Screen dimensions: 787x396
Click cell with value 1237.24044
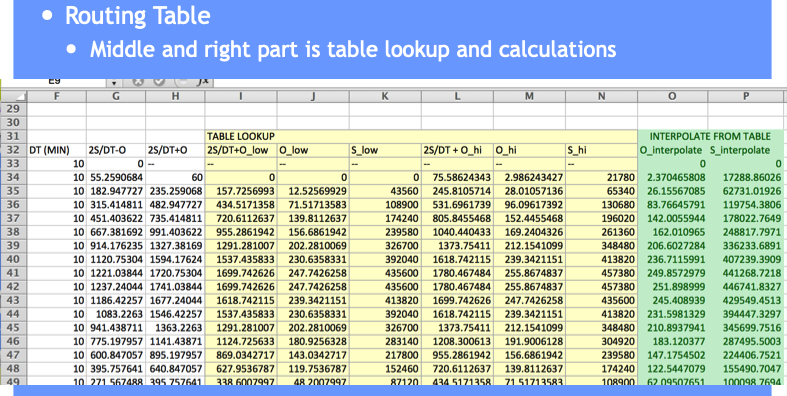point(116,287)
